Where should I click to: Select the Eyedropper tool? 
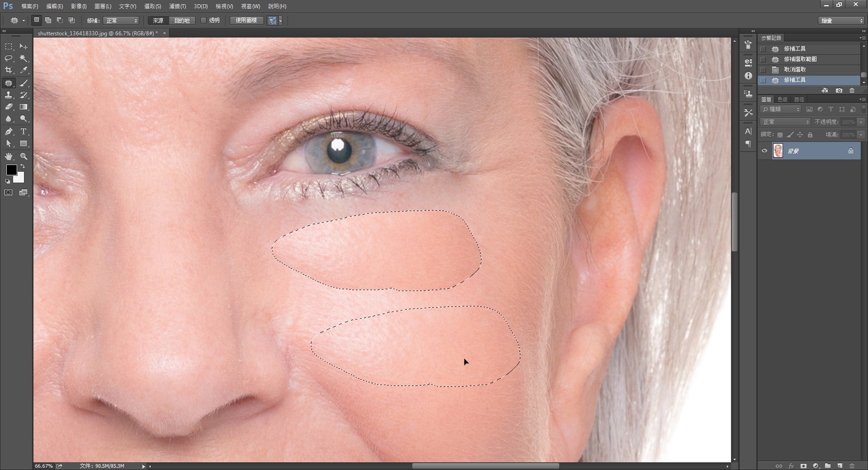tap(24, 70)
